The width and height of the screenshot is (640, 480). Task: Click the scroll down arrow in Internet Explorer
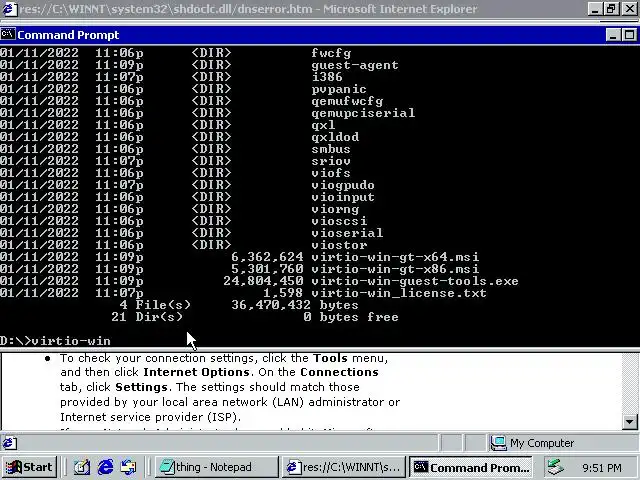coord(629,422)
